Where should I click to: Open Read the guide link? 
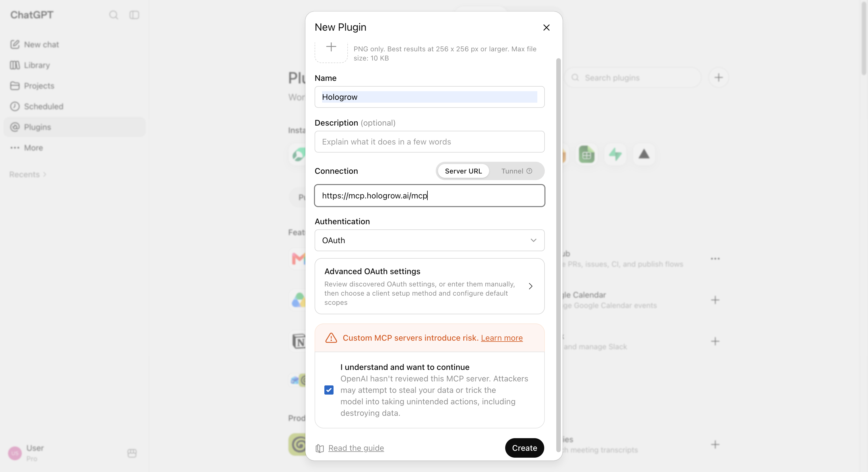tap(356, 448)
